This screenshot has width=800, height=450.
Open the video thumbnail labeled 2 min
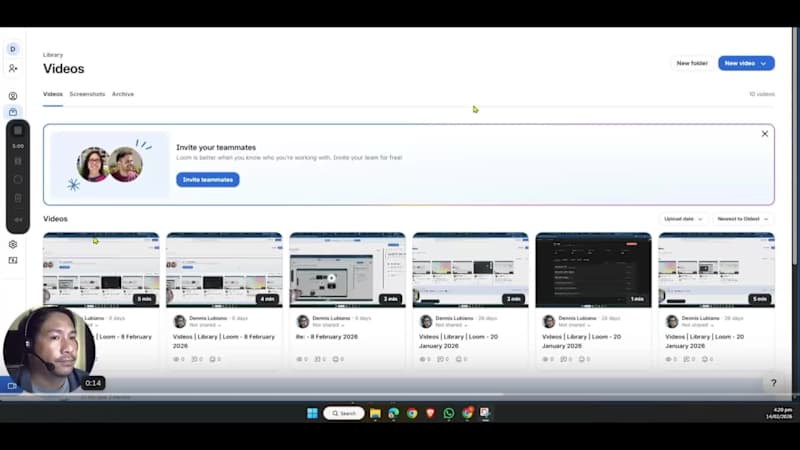pos(347,270)
